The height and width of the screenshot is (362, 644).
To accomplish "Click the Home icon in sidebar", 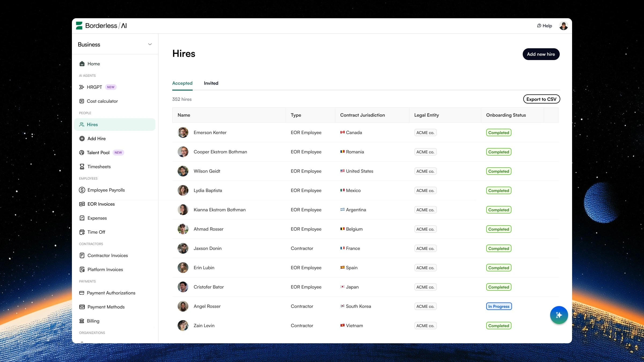I will [82, 64].
